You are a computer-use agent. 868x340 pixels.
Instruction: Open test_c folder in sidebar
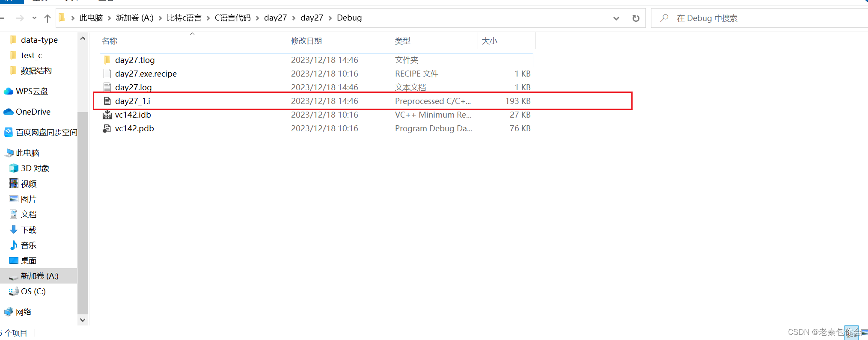[31, 55]
